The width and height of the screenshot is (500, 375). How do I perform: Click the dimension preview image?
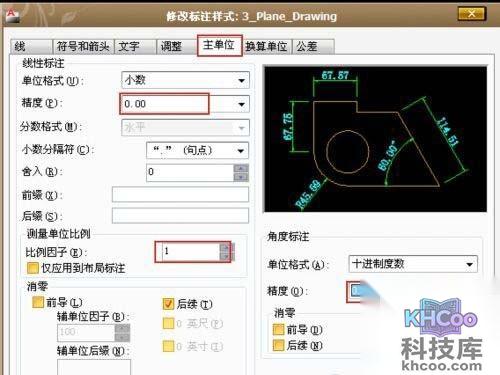(x=376, y=139)
